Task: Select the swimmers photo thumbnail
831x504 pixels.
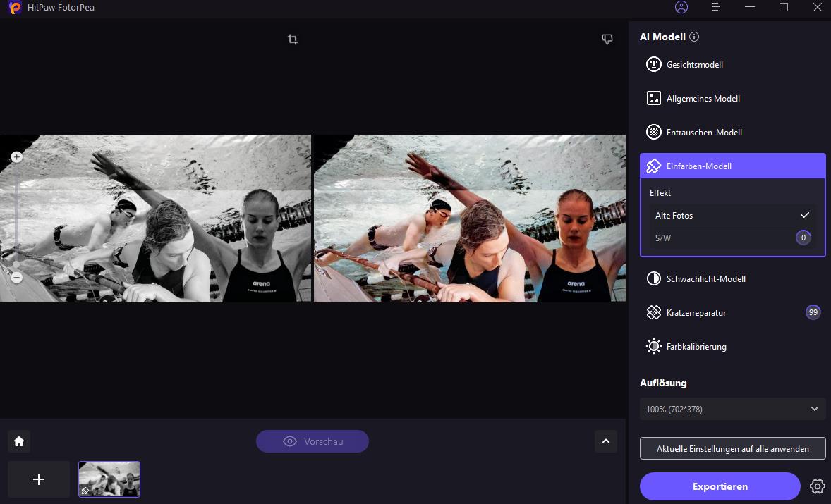Action: [109, 479]
